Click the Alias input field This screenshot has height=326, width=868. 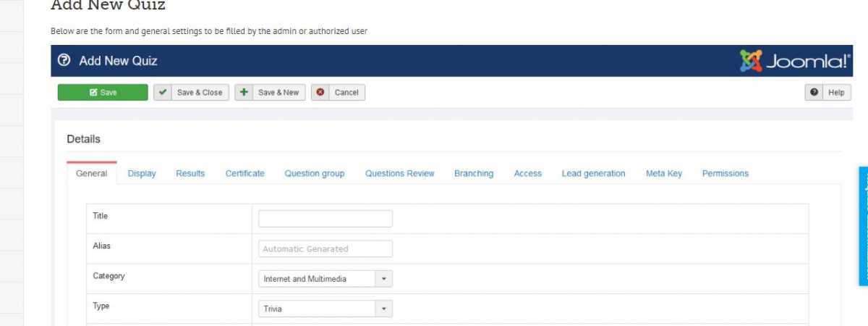325,248
